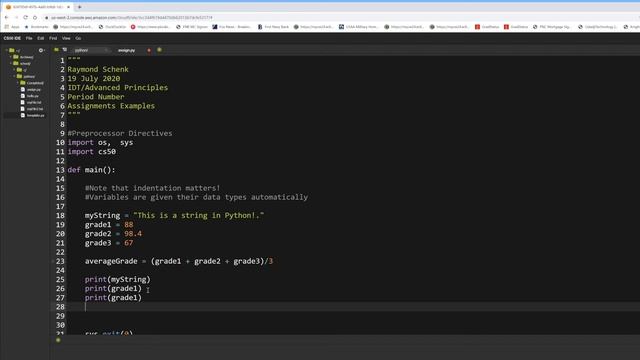The image size is (640, 360).
Task: Click the browser forward arrow
Action: pos(16,18)
